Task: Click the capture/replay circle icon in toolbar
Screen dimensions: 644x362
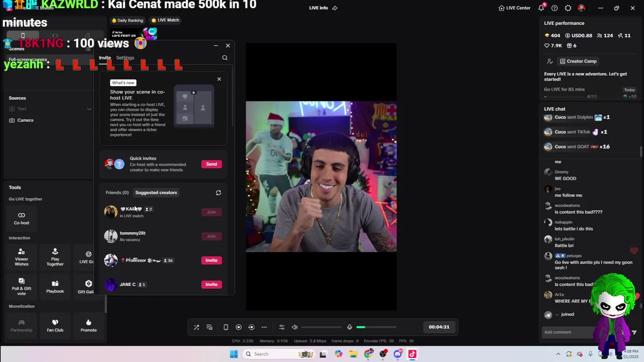Action: click(252, 327)
